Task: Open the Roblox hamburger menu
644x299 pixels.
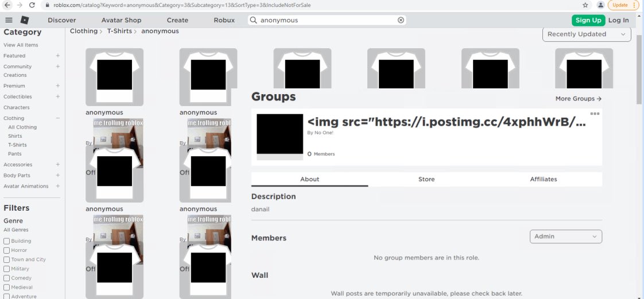Action: point(9,20)
